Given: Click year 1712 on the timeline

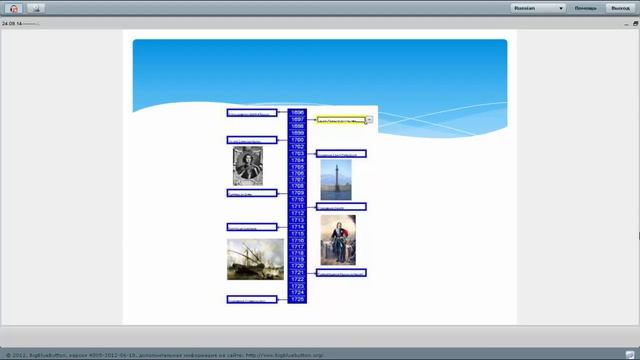Looking at the screenshot, I should click(x=298, y=213).
